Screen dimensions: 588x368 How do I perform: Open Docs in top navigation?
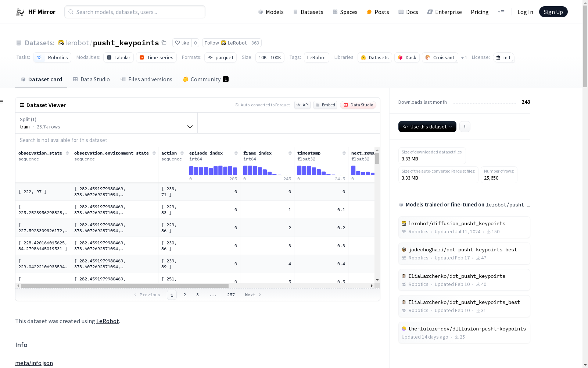coord(408,12)
